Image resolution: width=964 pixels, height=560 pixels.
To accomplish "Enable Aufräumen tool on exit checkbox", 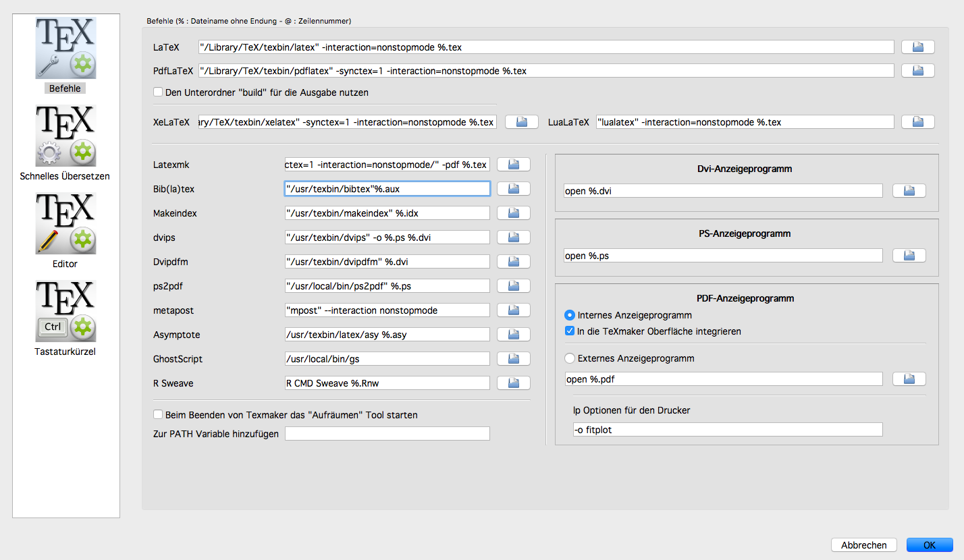I will (159, 415).
